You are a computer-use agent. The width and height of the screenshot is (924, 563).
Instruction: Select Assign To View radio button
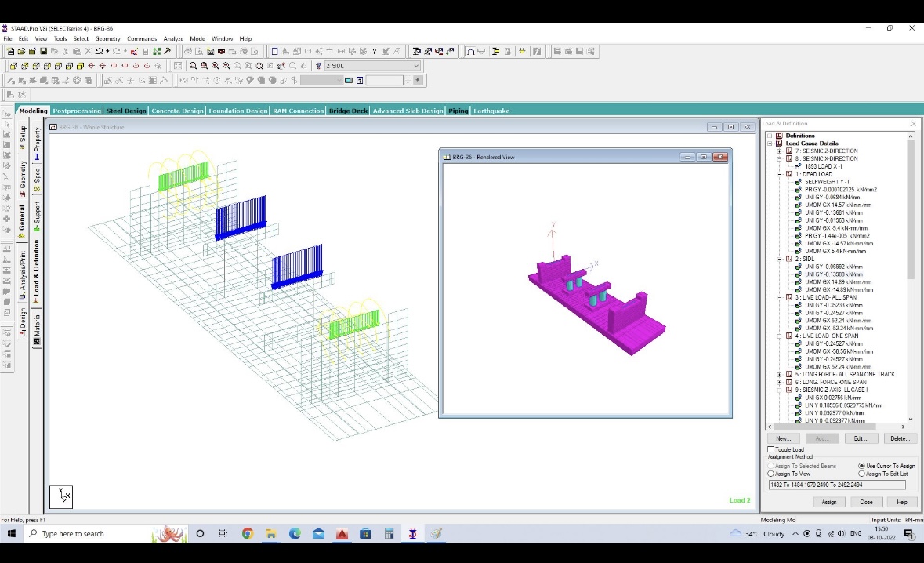pyautogui.click(x=771, y=474)
